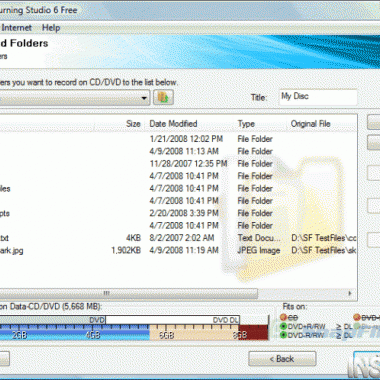Click into the Title field containing My Disc
380x380 pixels.
318,97
